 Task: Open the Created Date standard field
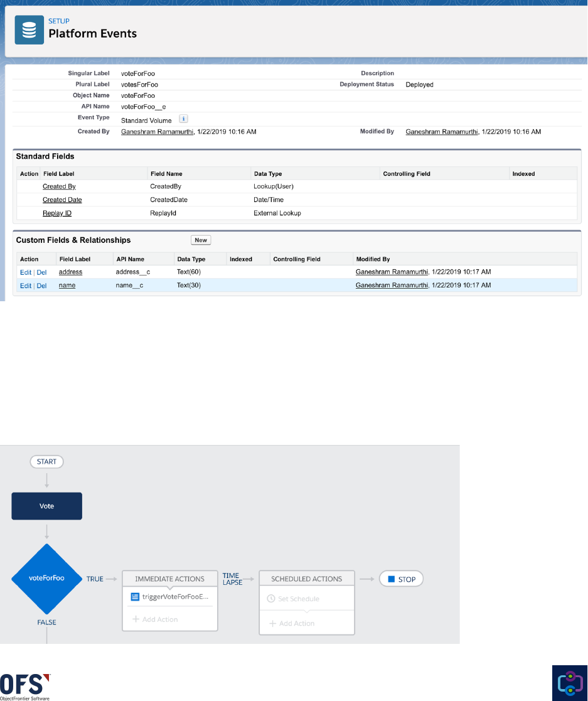62,200
